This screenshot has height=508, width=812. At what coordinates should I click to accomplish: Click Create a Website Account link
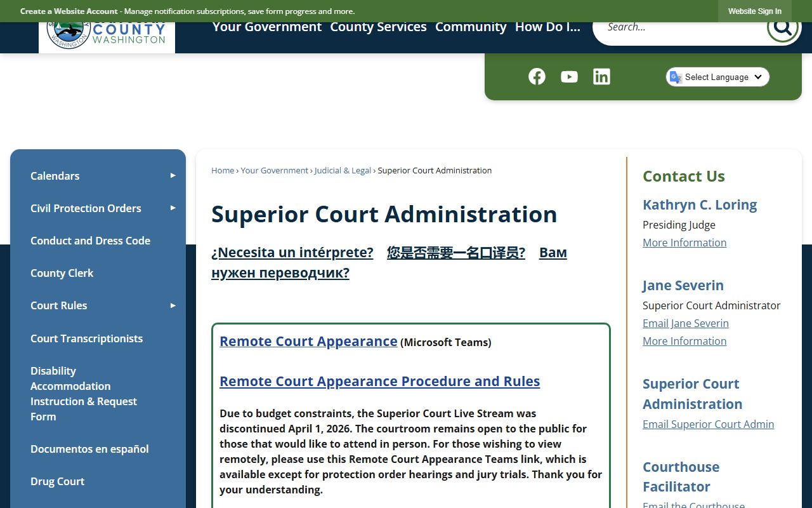tap(69, 11)
